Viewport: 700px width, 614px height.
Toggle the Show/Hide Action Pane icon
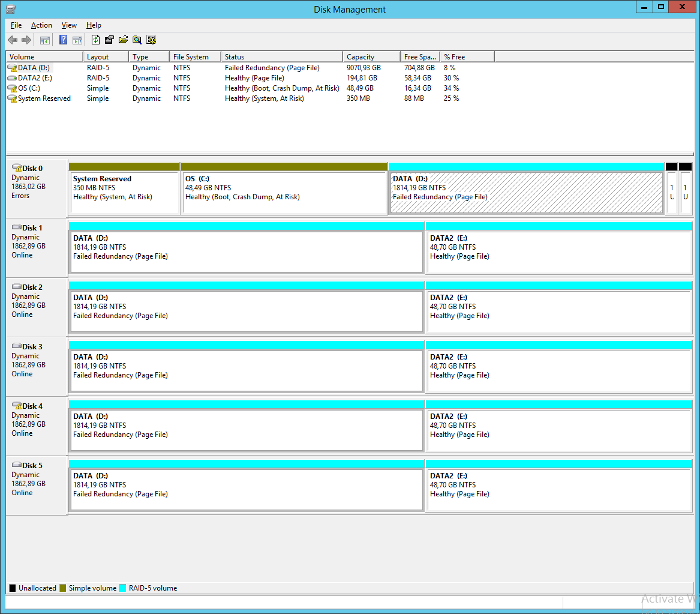pos(77,40)
